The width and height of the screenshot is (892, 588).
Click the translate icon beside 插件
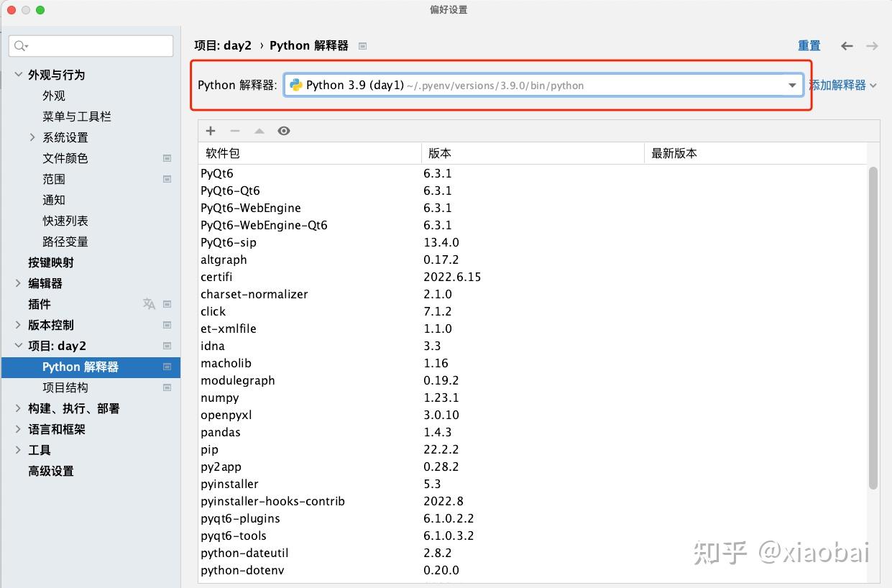point(149,304)
